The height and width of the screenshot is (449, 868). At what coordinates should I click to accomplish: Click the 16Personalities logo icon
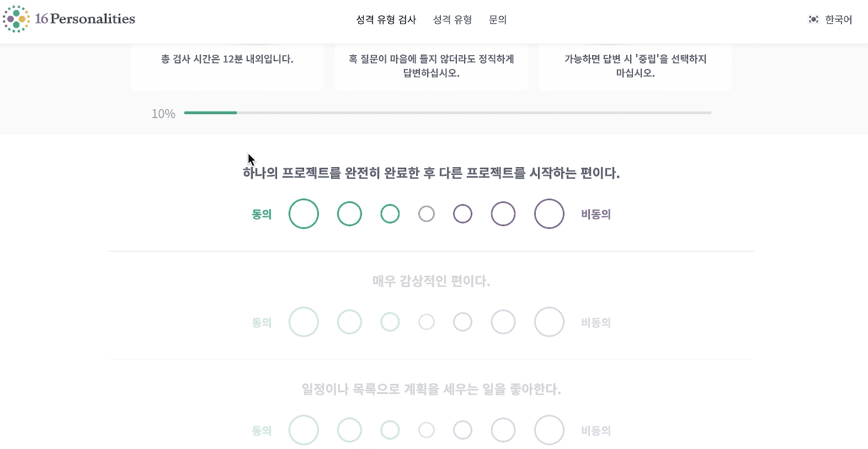pos(16,19)
